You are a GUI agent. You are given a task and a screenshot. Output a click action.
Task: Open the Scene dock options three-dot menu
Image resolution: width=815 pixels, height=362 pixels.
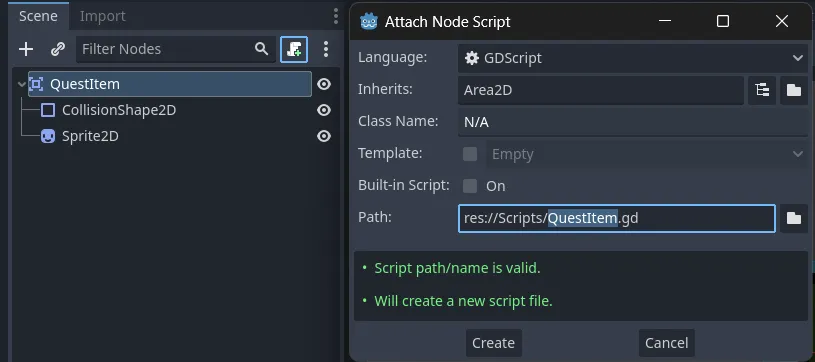point(336,16)
